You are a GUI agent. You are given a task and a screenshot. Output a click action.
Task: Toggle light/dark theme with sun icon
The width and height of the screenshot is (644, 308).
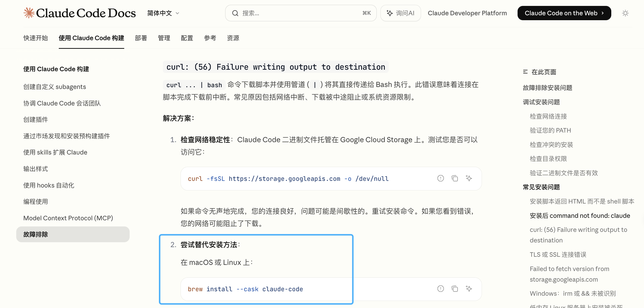(x=625, y=13)
